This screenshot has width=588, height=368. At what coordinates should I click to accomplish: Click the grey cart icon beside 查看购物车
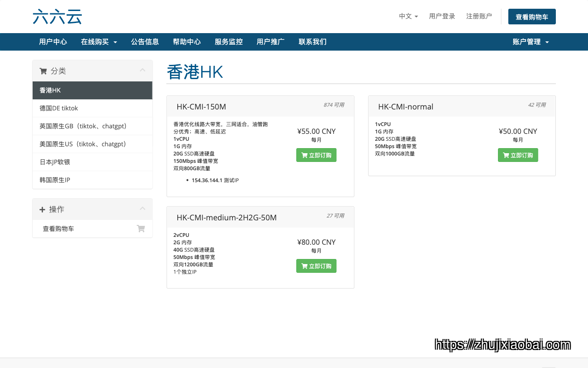tap(141, 229)
